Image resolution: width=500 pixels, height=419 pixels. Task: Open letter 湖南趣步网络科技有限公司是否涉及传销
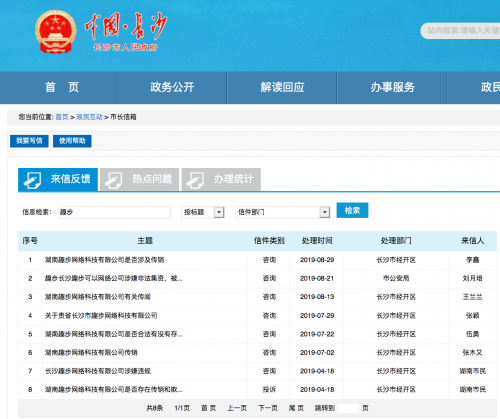click(x=104, y=260)
